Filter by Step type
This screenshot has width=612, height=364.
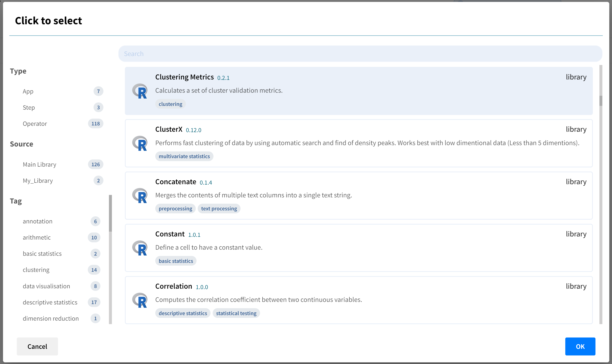tap(29, 107)
